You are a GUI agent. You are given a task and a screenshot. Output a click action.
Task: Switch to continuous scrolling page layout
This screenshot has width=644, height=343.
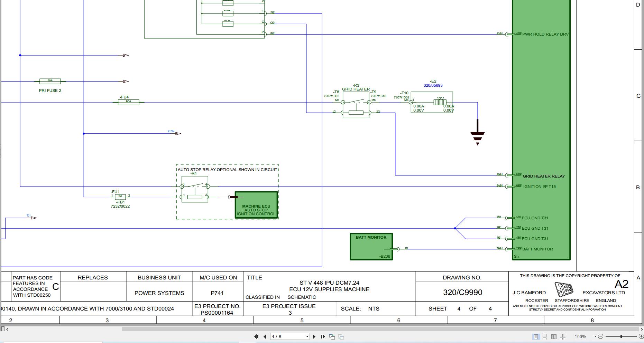point(545,336)
